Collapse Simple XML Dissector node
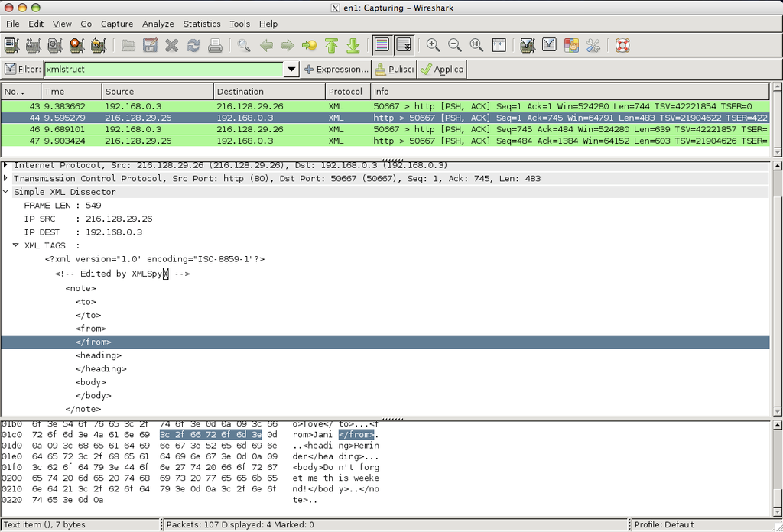This screenshot has width=783, height=532. [x=5, y=192]
